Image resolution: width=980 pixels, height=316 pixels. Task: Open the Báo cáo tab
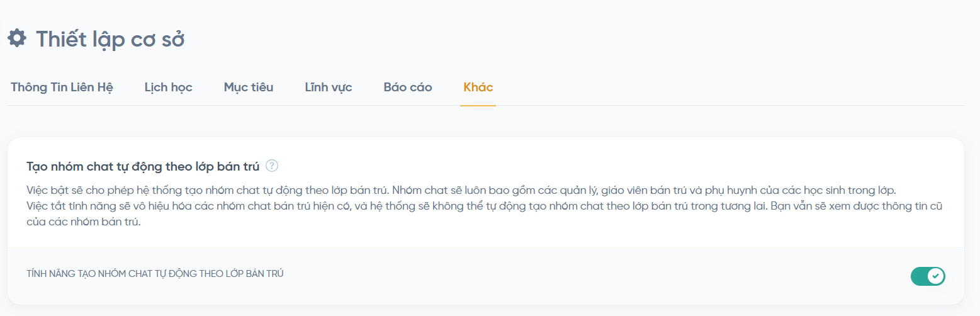(408, 87)
